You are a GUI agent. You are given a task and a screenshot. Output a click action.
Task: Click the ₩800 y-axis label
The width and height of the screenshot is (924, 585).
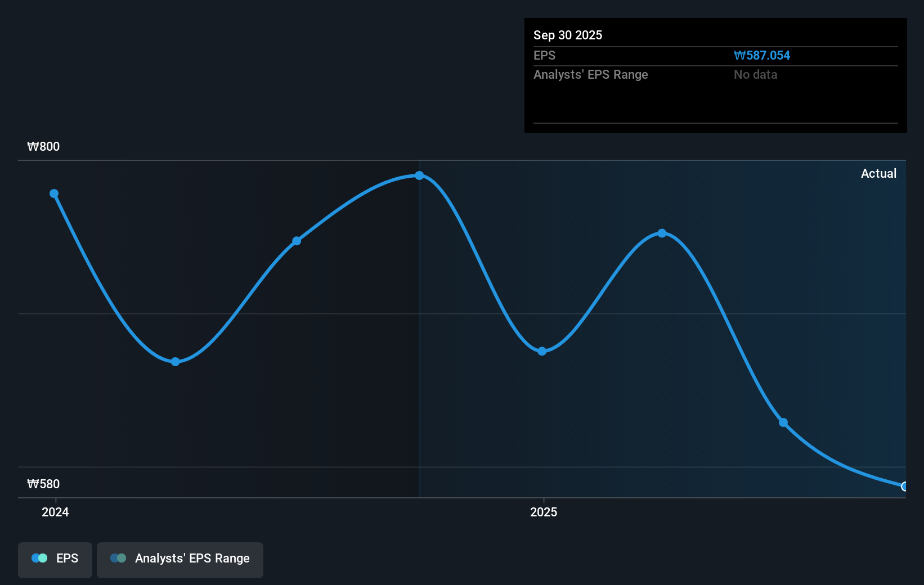[x=43, y=146]
